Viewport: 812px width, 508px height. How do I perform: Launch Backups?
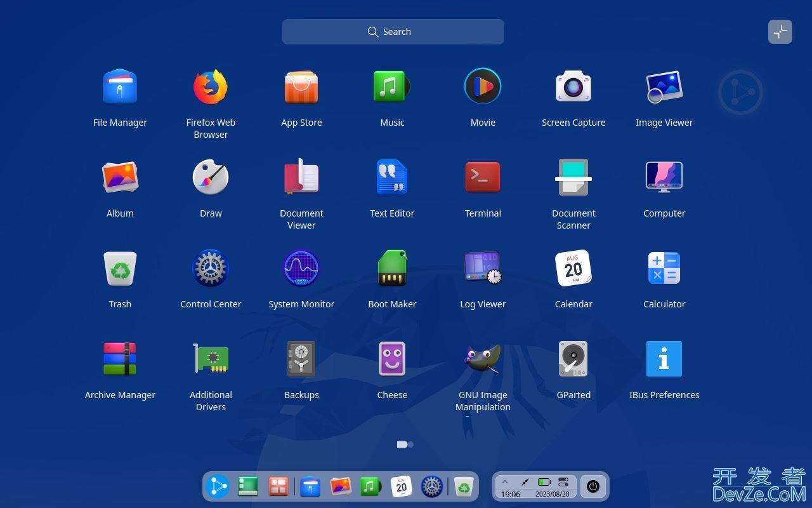click(x=301, y=359)
